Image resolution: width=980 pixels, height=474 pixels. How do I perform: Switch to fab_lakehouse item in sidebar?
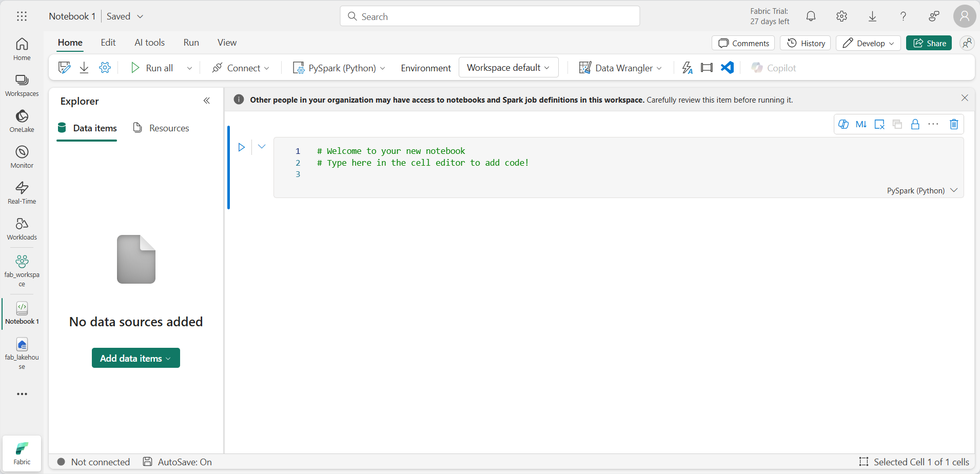coord(22,353)
